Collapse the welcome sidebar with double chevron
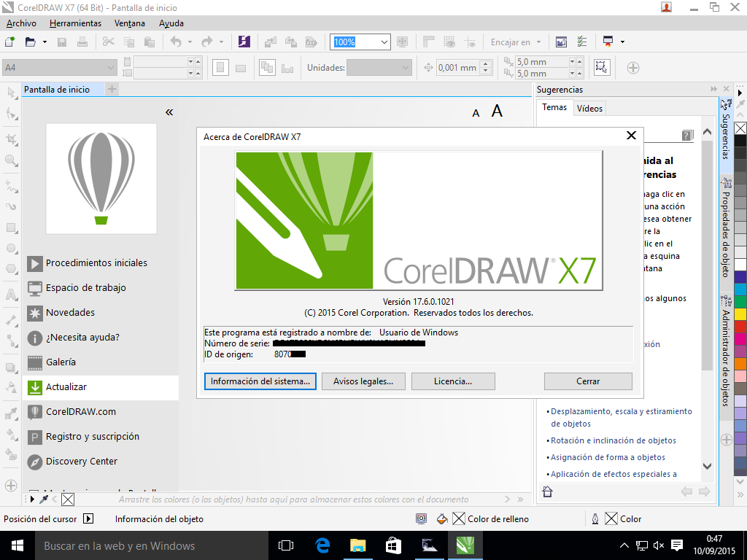 169,112
